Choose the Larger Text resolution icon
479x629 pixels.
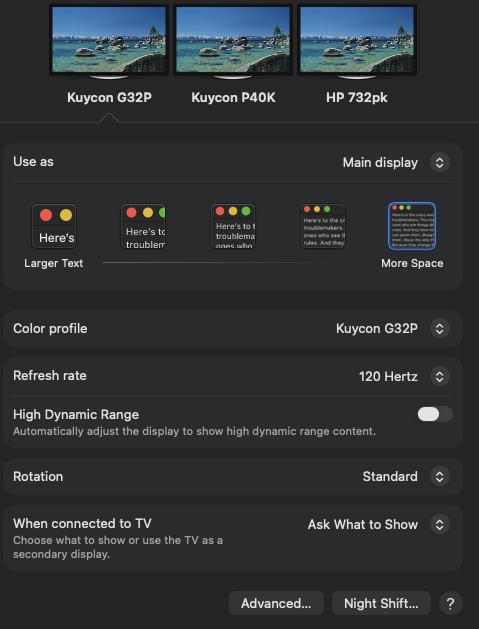click(x=54, y=226)
